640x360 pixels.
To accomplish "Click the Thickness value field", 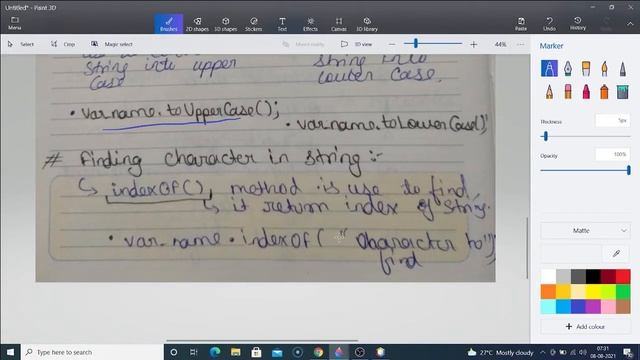I will point(612,121).
